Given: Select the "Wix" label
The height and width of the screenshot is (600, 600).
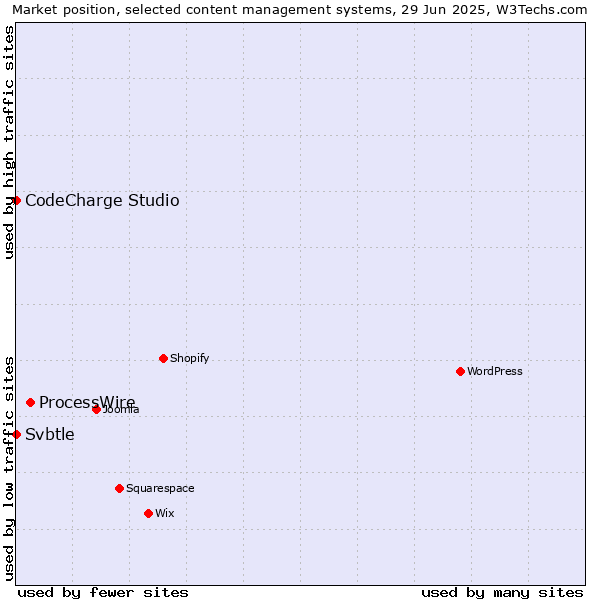Looking at the screenshot, I should point(165,514).
